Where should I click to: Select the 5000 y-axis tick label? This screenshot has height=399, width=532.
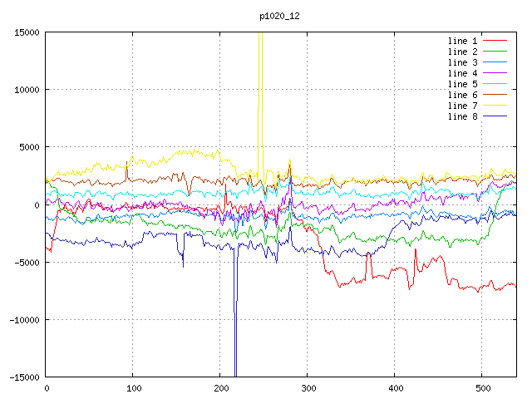coord(28,147)
